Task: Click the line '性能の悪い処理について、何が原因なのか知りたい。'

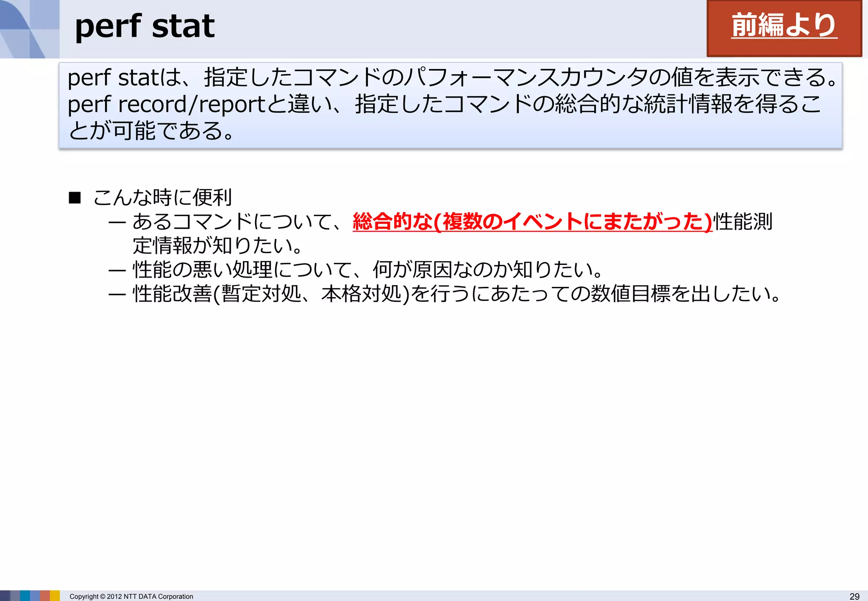Action: [368, 270]
